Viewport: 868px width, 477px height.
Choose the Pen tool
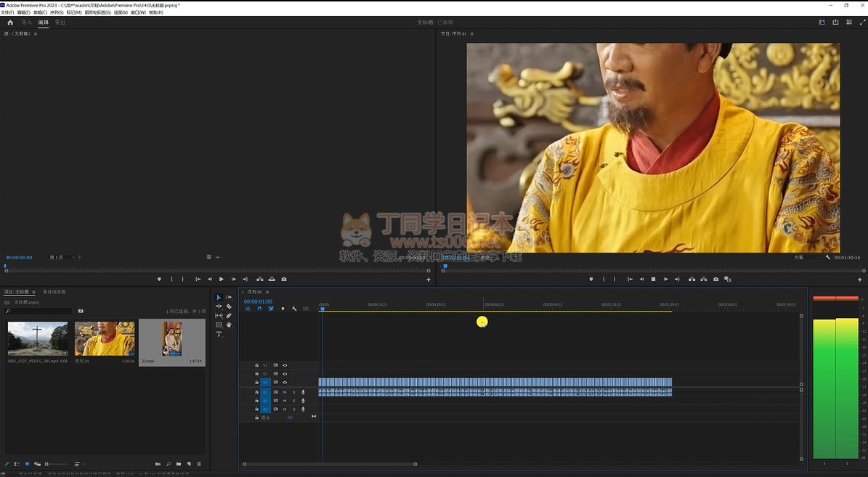tap(229, 316)
